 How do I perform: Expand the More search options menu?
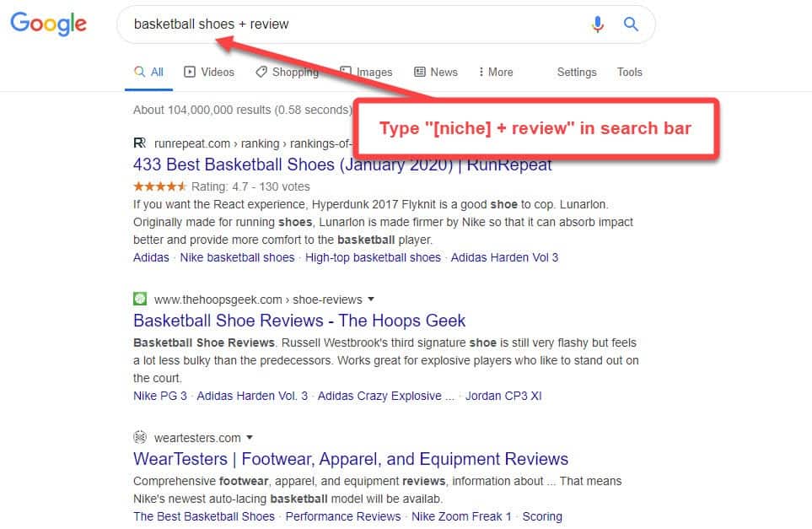pyautogui.click(x=495, y=72)
